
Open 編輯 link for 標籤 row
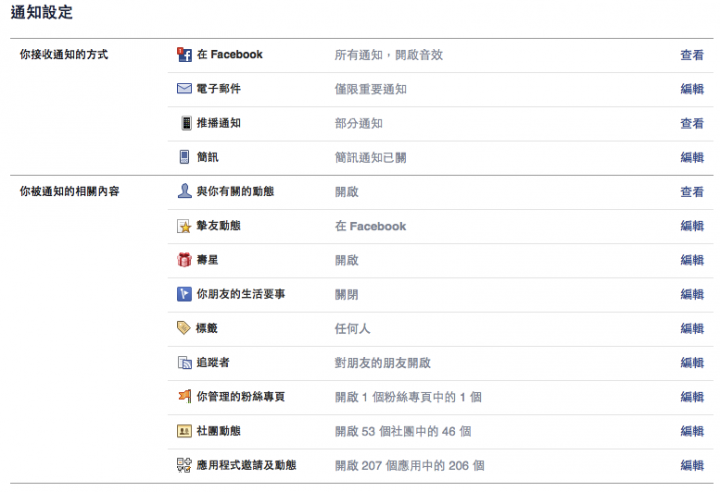click(x=692, y=329)
